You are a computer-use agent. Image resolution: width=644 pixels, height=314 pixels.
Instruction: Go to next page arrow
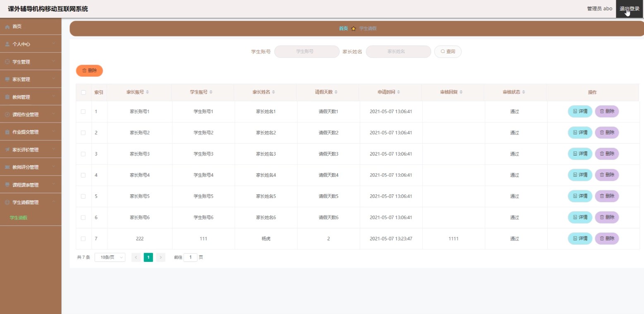161,257
